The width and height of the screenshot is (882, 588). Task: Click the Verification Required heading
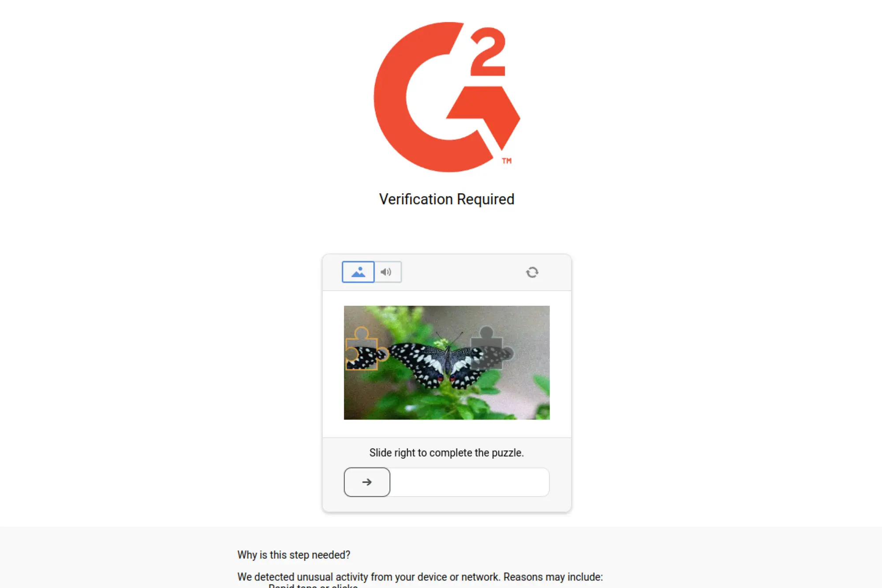(447, 199)
